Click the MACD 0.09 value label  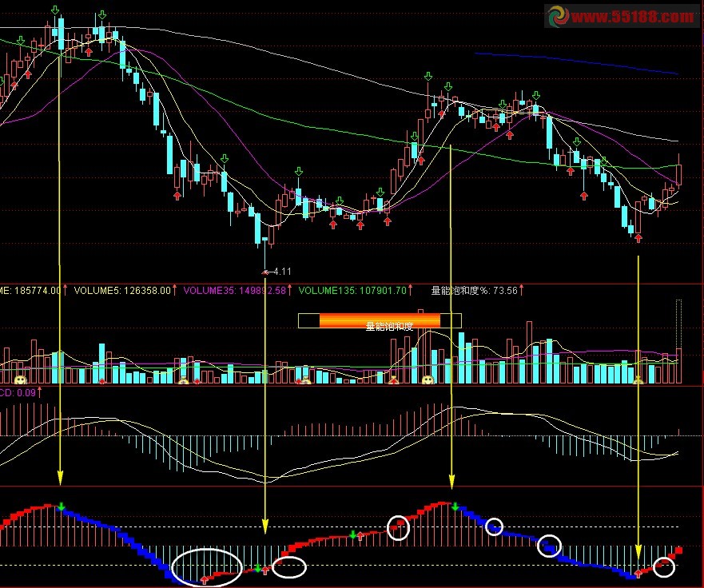click(x=18, y=393)
